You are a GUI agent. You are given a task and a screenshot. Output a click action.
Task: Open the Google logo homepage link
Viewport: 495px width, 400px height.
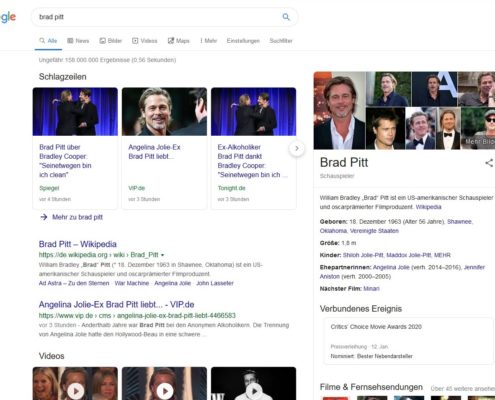[x=7, y=17]
